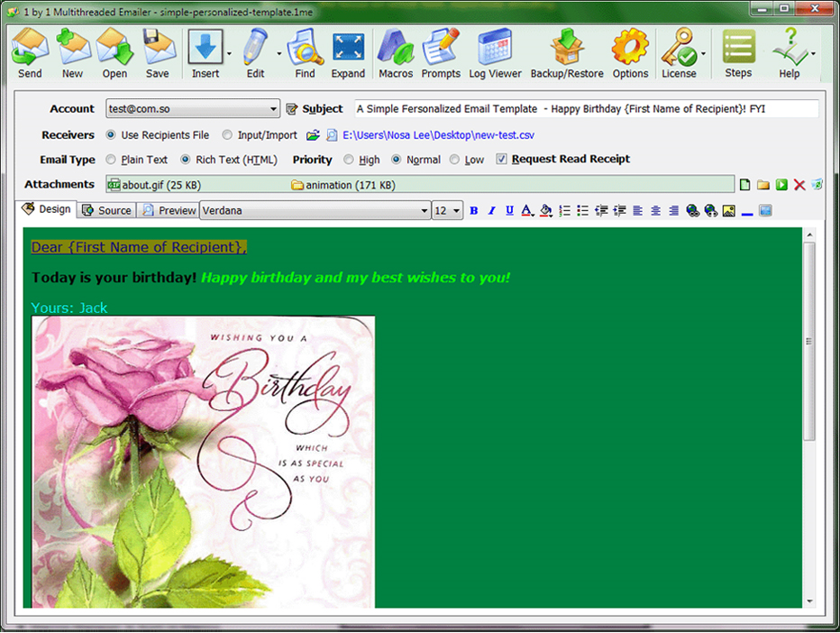The width and height of the screenshot is (840, 633).
Task: Click the Expand editor icon
Action: pos(348,53)
